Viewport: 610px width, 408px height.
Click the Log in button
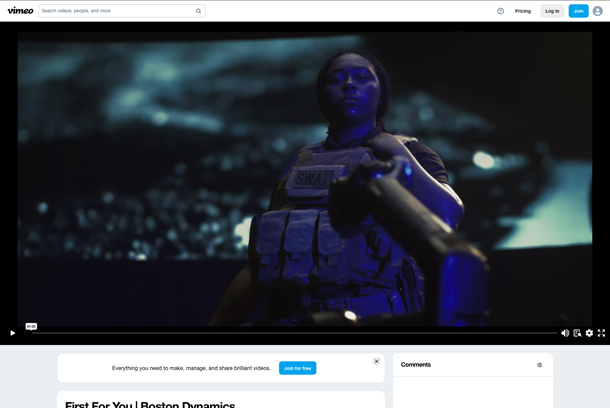click(x=552, y=11)
